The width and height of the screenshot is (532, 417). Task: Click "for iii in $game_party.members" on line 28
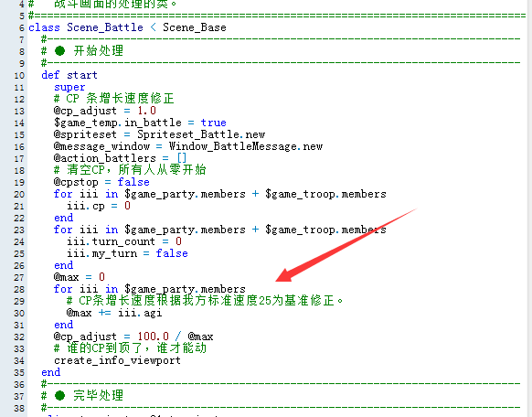[x=150, y=289]
